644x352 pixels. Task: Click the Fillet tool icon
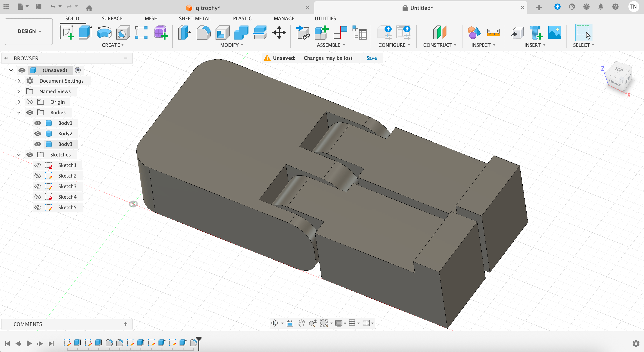pos(203,33)
